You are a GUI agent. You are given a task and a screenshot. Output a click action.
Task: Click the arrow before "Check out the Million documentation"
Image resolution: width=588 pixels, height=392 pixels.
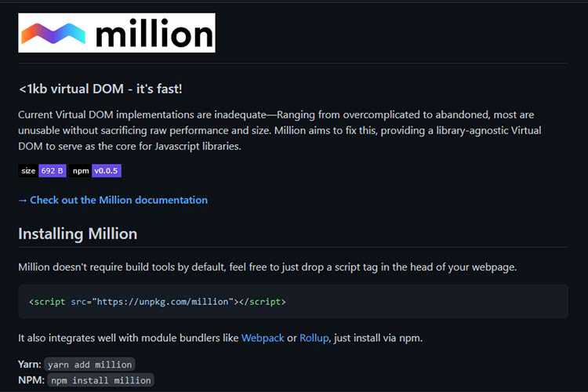tap(23, 200)
